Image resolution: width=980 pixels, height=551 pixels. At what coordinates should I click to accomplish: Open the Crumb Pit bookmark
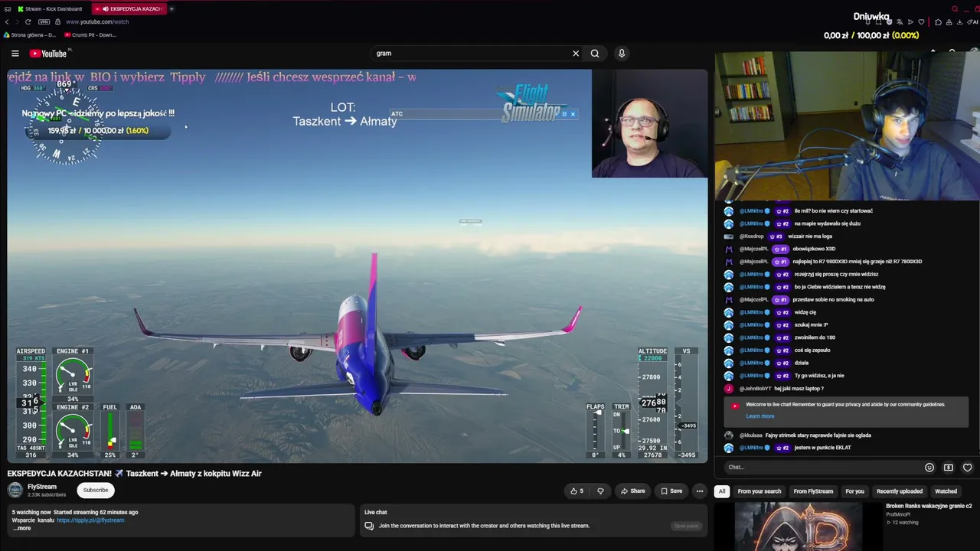coord(90,35)
